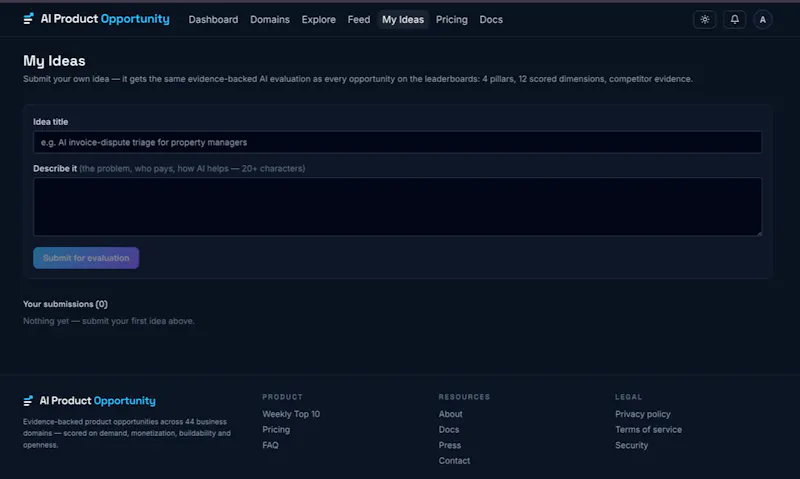The width and height of the screenshot is (800, 479).
Task: Open the Contact footer link
Action: [x=454, y=461]
